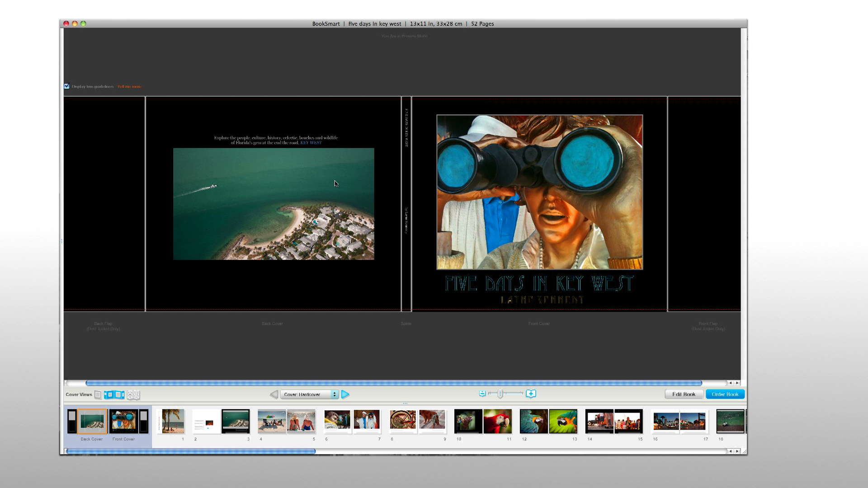The image size is (868, 488).
Task: Select the single-page cover view icon
Action: (x=98, y=395)
